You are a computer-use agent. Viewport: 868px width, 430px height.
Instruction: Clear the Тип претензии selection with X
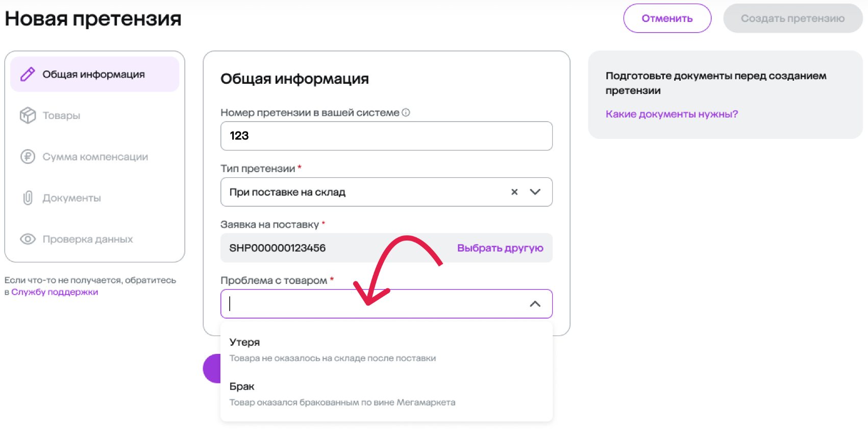(514, 192)
